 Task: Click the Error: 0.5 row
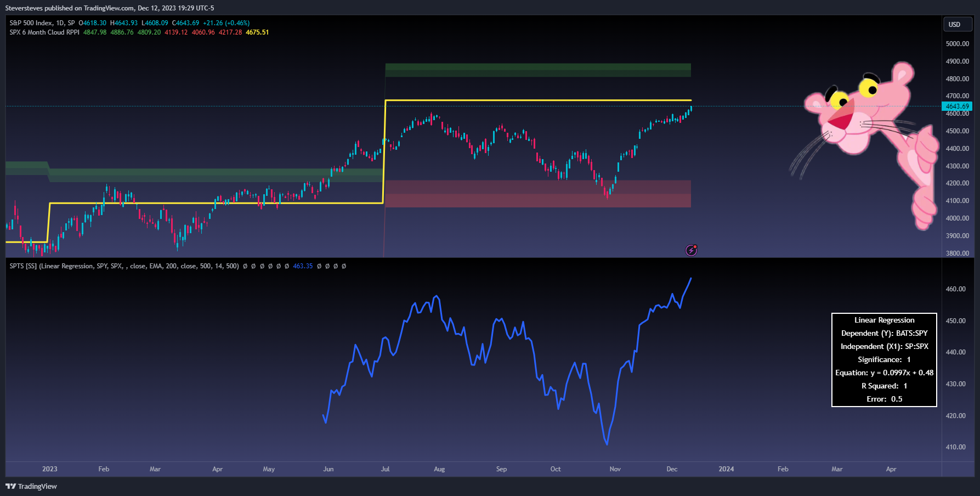[x=885, y=399]
